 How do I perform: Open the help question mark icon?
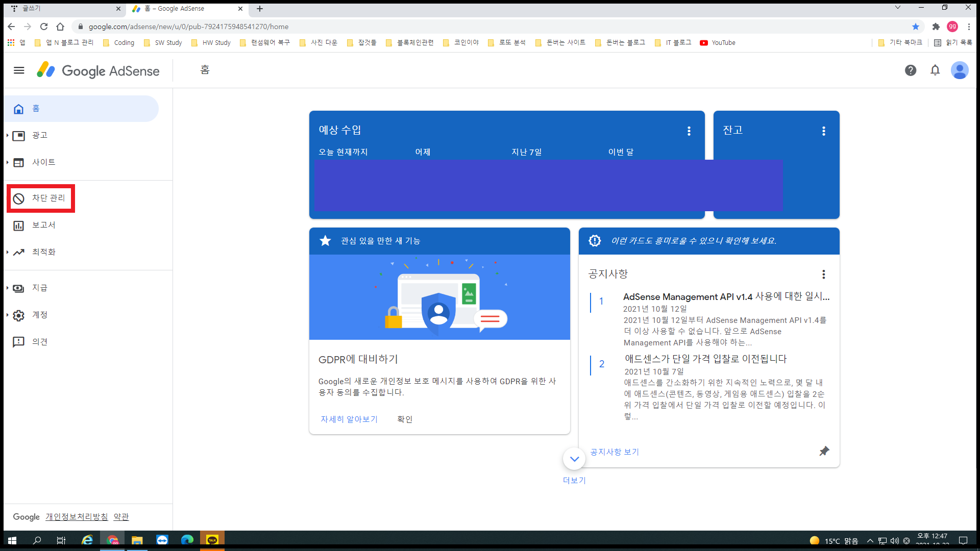(x=910, y=70)
